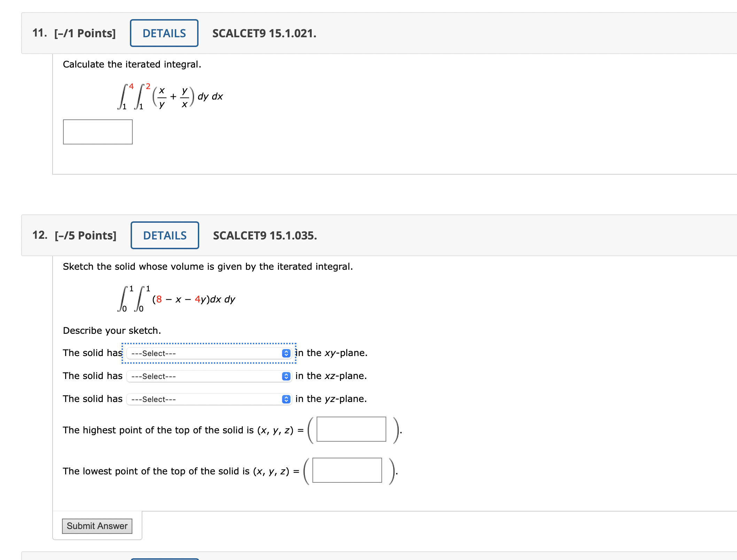The width and height of the screenshot is (737, 560).
Task: Click the up-down arrow icon on xy-plane selector
Action: click(286, 353)
